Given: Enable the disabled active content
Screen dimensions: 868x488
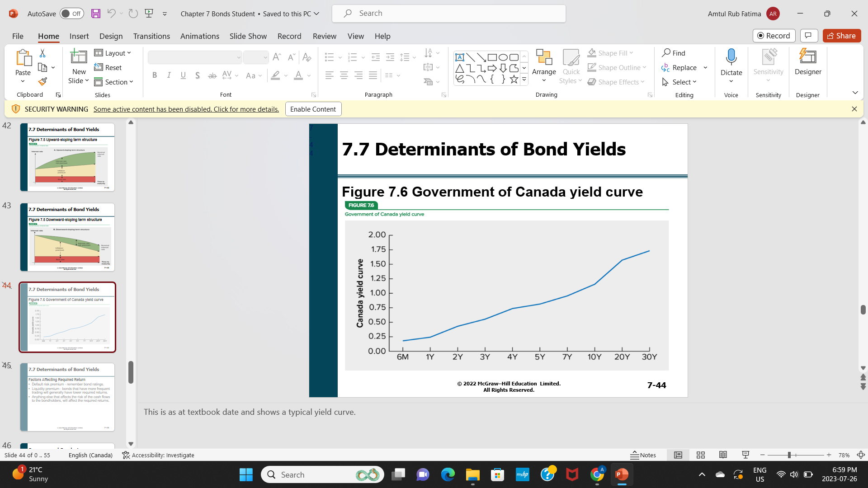Looking at the screenshot, I should coord(312,108).
